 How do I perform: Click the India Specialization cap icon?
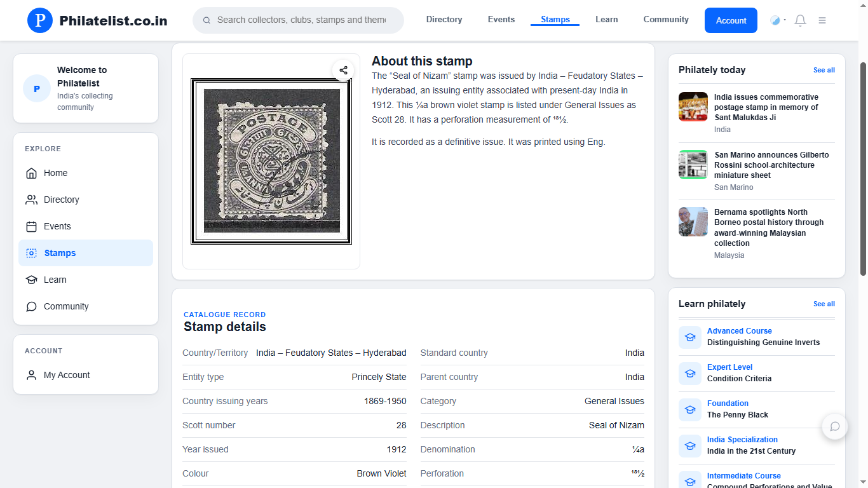coord(690,445)
